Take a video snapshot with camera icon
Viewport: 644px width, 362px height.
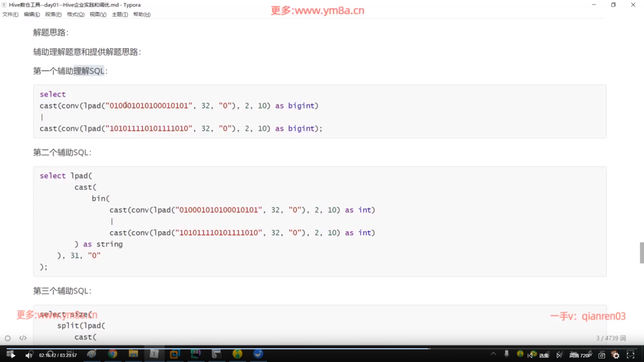602,355
